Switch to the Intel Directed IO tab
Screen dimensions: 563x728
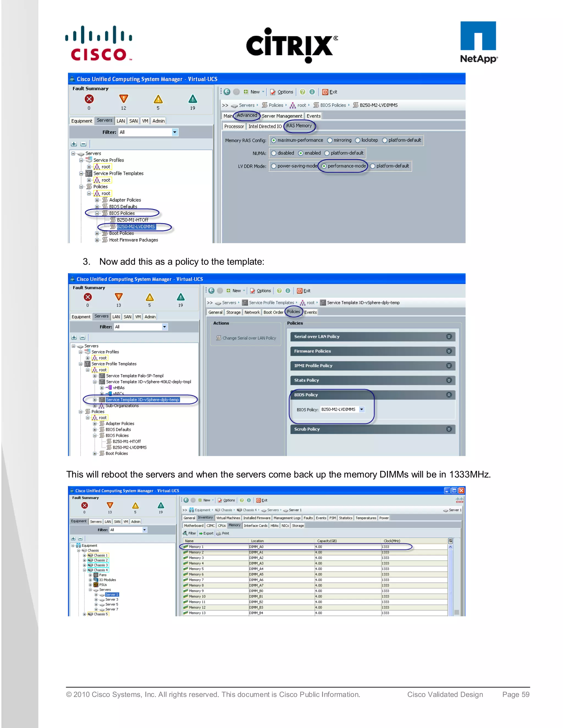coord(265,126)
